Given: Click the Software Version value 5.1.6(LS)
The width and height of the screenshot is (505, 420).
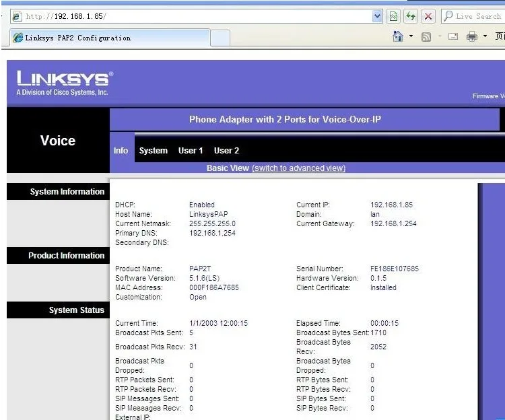Looking at the screenshot, I should (205, 278).
